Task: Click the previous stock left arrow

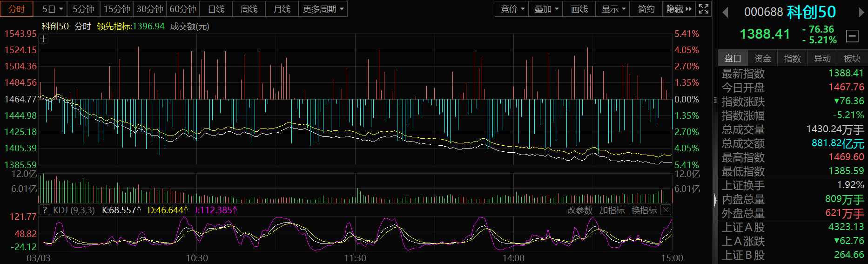Action: tap(725, 13)
